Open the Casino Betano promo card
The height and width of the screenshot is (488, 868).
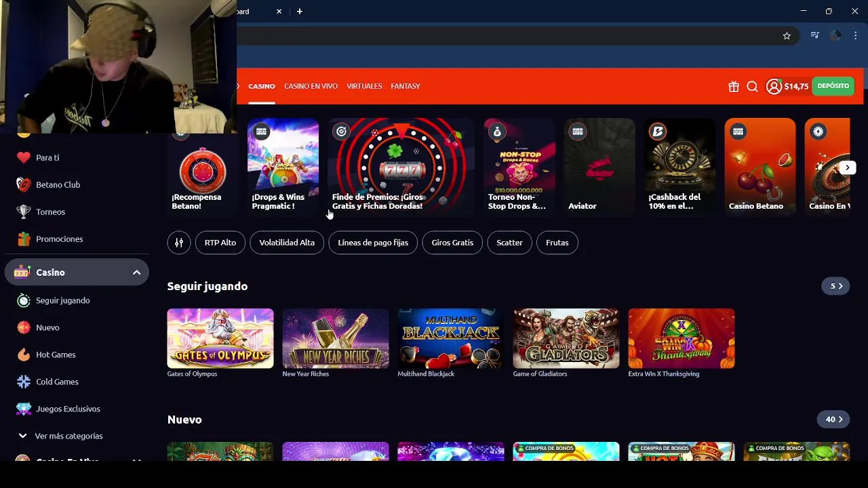[760, 167]
